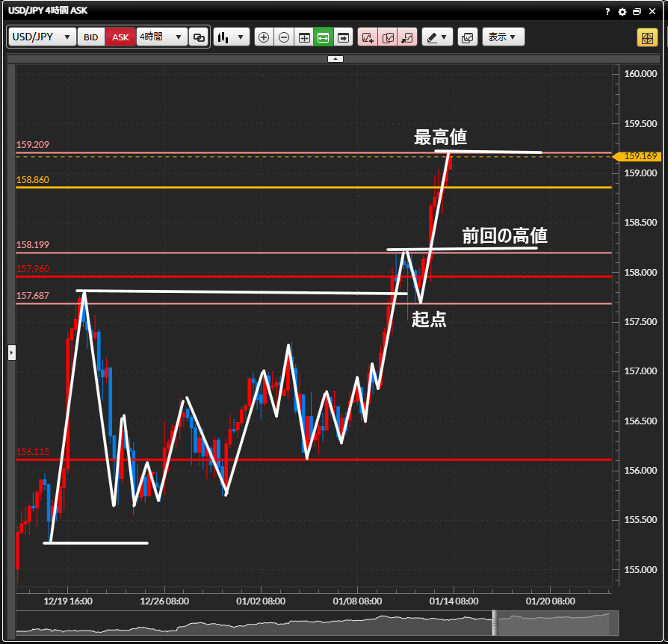Expand the candlestick chart type dropdown
Viewport: 668px width, 644px height.
(231, 37)
